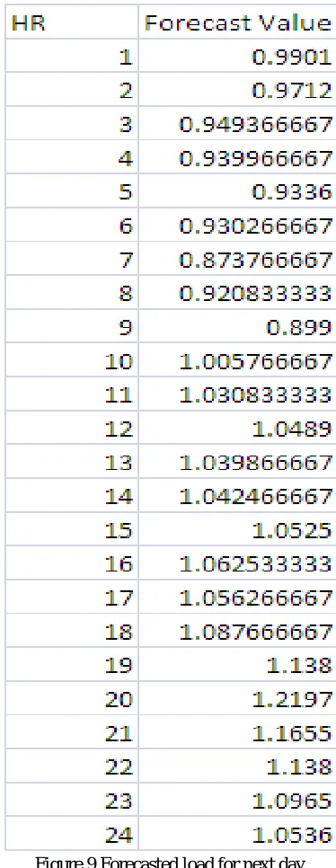This screenshot has width=336, height=868.
Task: Click the HR cell for hour 11
Action: (72, 394)
